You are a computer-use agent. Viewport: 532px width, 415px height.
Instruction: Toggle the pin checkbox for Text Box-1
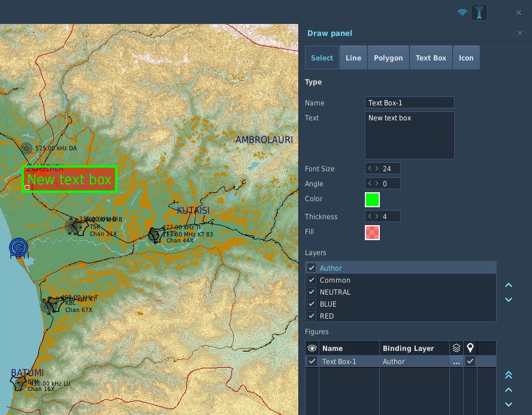coord(470,361)
